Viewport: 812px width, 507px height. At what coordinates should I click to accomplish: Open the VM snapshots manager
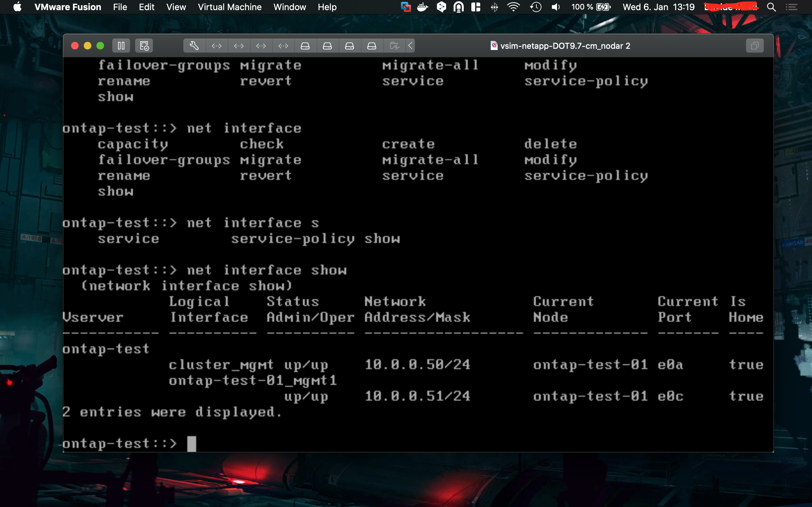(144, 46)
